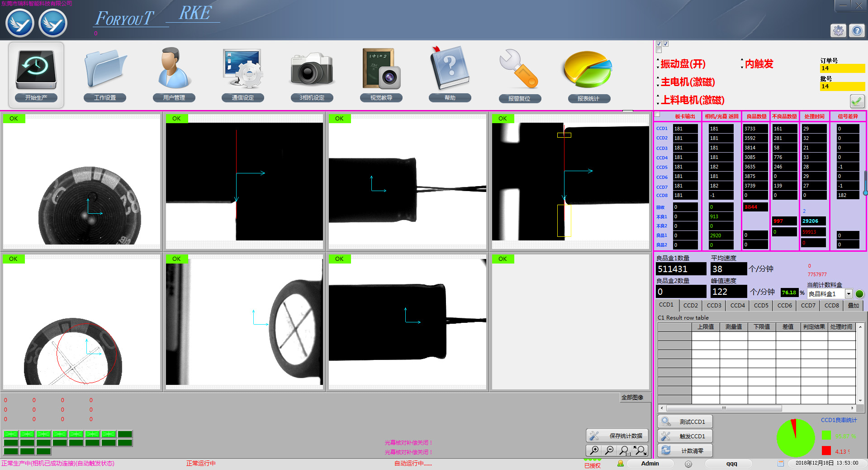This screenshot has height=470, width=868.
Task: Select the 叠加 tab
Action: coord(853,306)
